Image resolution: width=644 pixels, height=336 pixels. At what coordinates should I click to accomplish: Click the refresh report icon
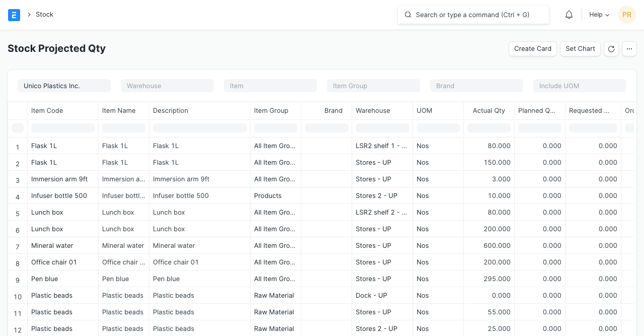tap(611, 49)
